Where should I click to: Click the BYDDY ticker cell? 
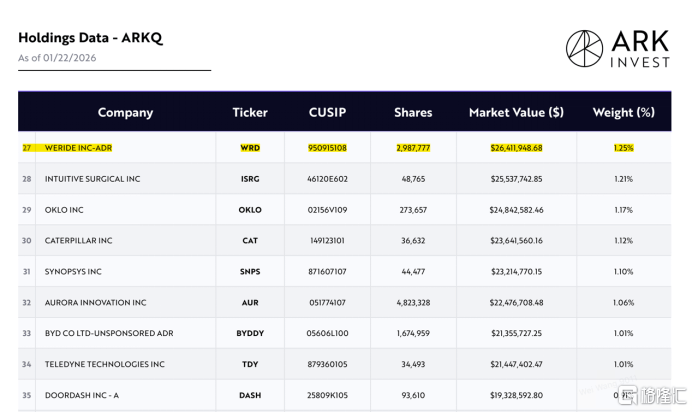click(x=250, y=333)
